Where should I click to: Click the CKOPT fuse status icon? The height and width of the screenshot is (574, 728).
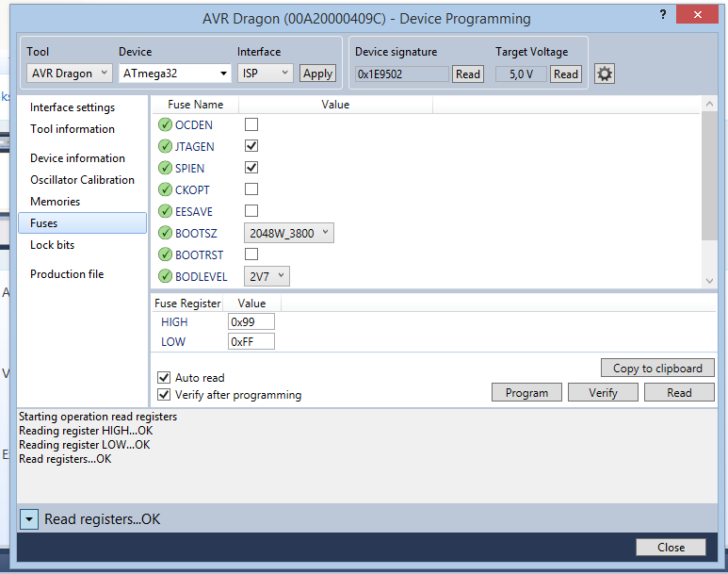(165, 189)
